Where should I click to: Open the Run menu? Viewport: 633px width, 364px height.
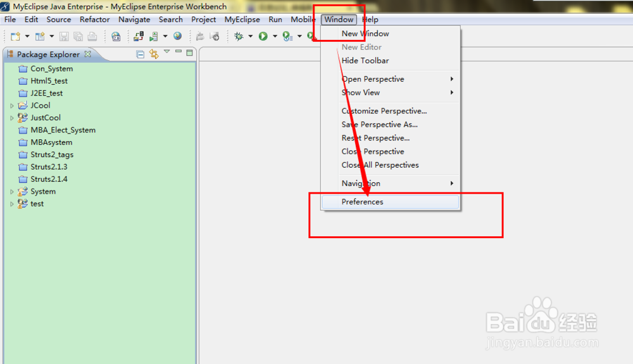(x=275, y=20)
